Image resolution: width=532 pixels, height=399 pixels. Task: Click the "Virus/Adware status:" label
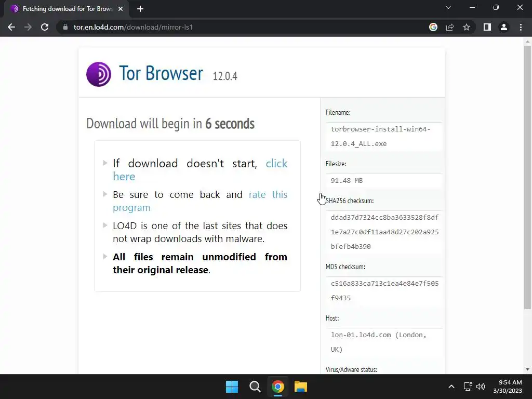click(x=351, y=369)
